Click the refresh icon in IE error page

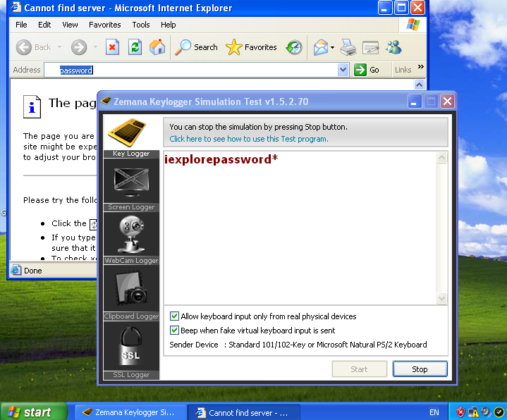click(93, 224)
